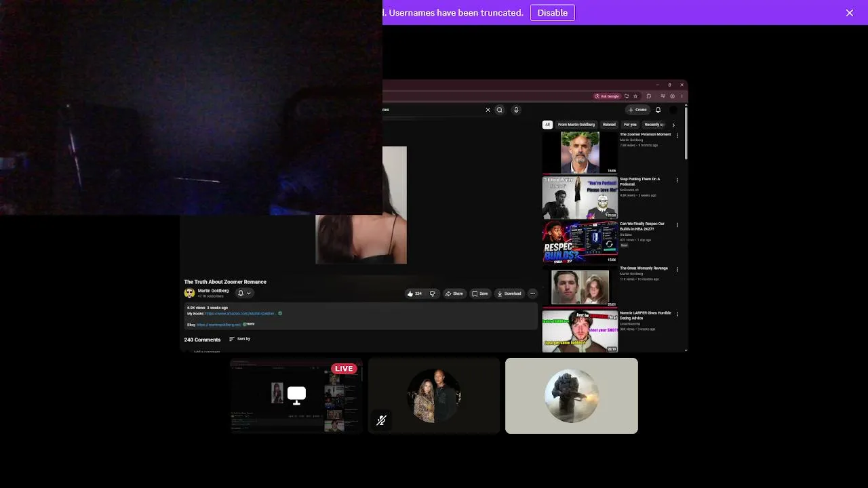Click the screen-share monitor icon on LIVE tile
Viewport: 868px width, 488px height.
point(296,396)
